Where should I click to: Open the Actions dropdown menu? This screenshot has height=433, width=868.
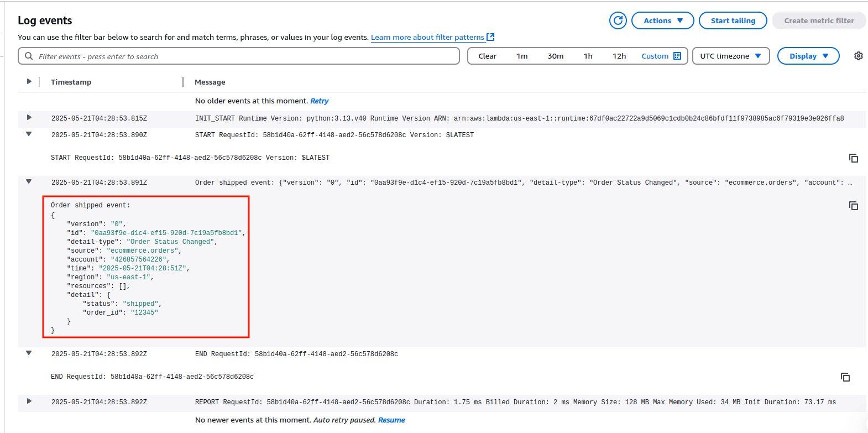click(662, 20)
